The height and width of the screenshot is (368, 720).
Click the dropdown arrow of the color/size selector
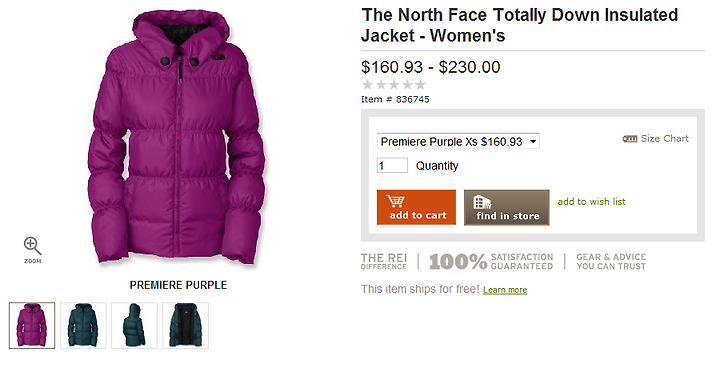point(533,142)
